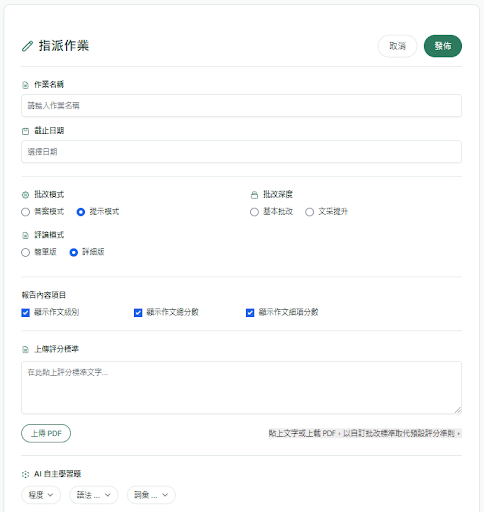Image resolution: width=484 pixels, height=512 pixels.
Task: Click the file icon beside 上傳評分標準
Action: 25,349
